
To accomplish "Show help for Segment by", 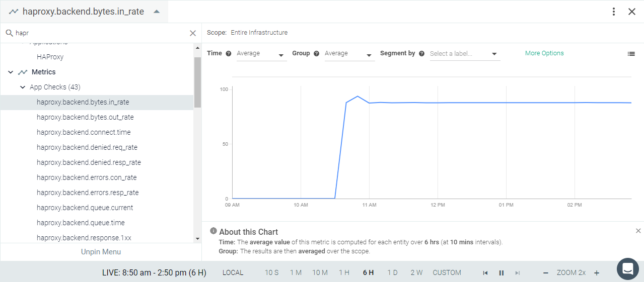I will point(421,53).
